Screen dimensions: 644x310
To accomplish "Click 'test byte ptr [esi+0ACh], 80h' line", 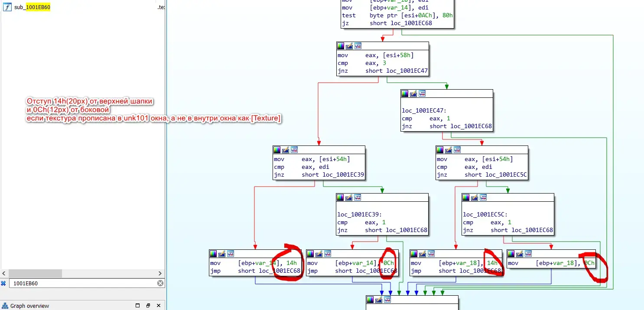I will pos(397,15).
